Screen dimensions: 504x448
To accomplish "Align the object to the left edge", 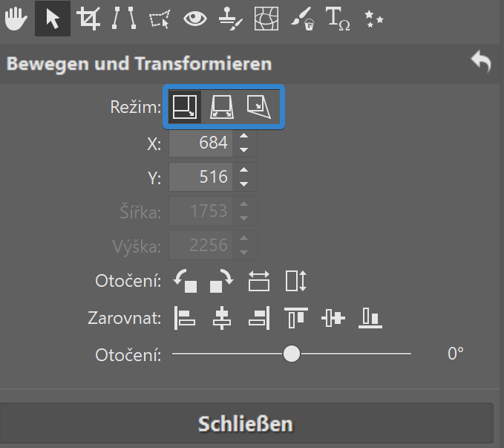I will pyautogui.click(x=185, y=318).
